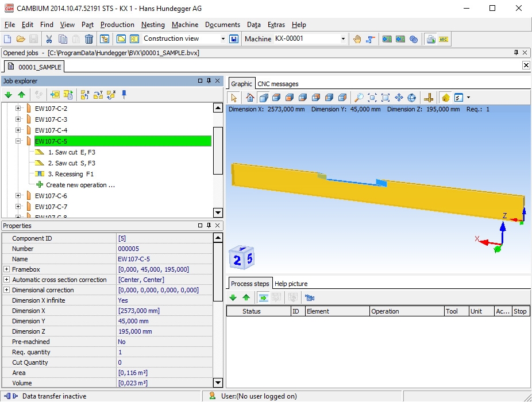The image size is (532, 402).
Task: Switch to the CNC messages tab
Action: [x=278, y=84]
